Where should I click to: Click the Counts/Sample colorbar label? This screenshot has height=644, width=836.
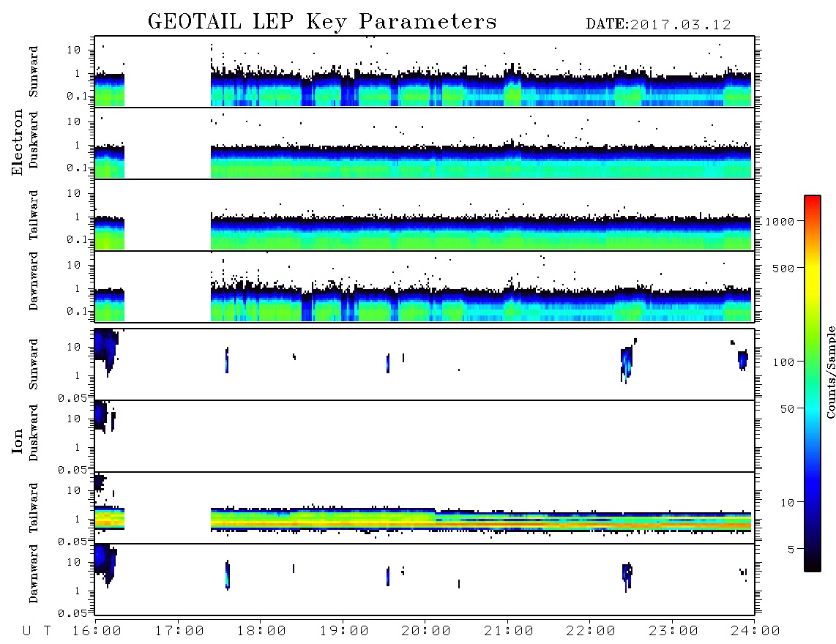(830, 372)
